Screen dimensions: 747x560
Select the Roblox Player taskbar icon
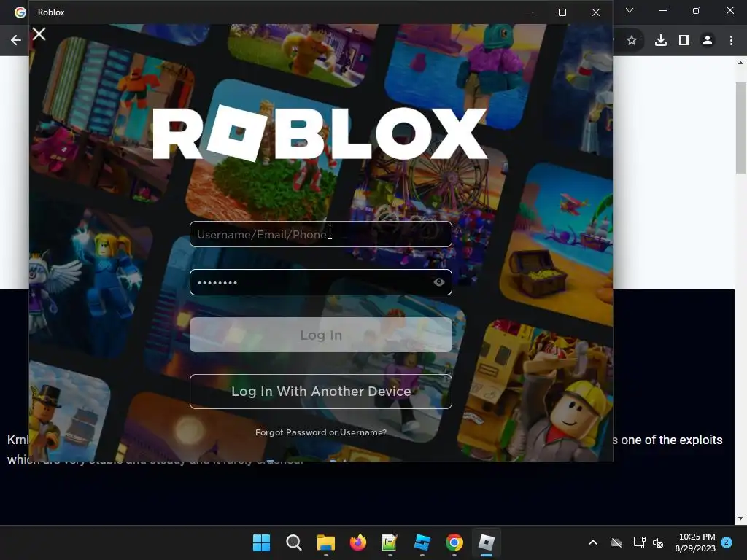tap(487, 542)
